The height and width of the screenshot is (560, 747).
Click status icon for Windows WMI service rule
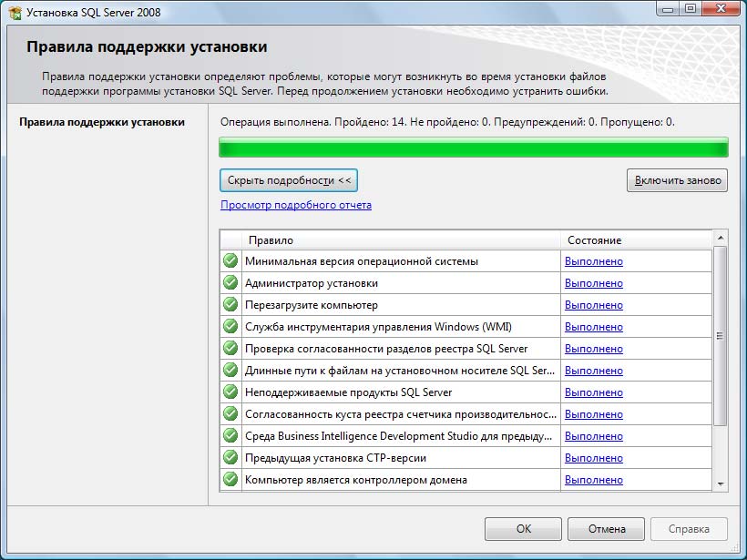pos(230,327)
